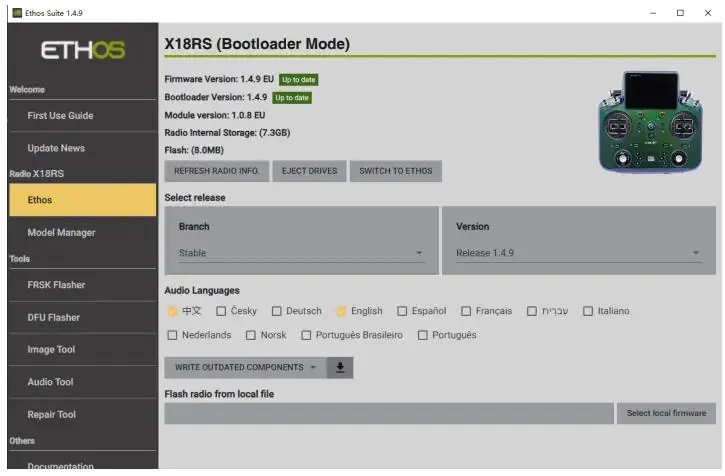Click the Ethos Suite title bar icon
This screenshot has height=476, width=725.
17,13
